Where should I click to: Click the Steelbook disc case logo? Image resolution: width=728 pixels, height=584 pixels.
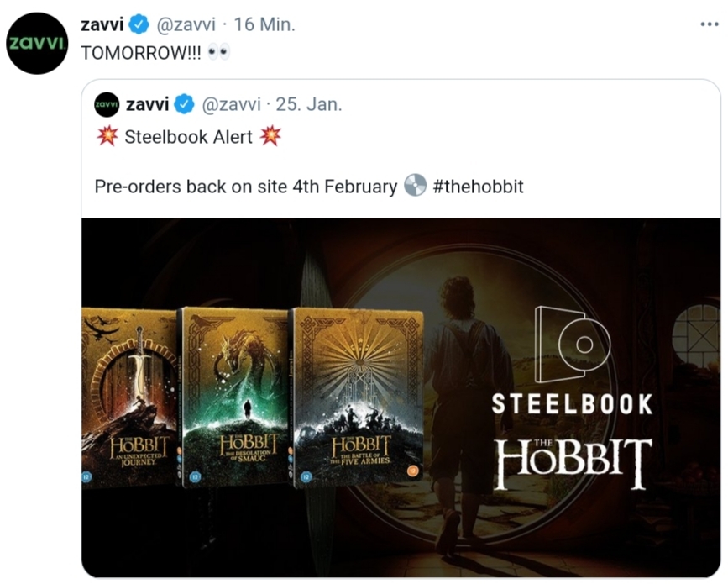point(572,345)
